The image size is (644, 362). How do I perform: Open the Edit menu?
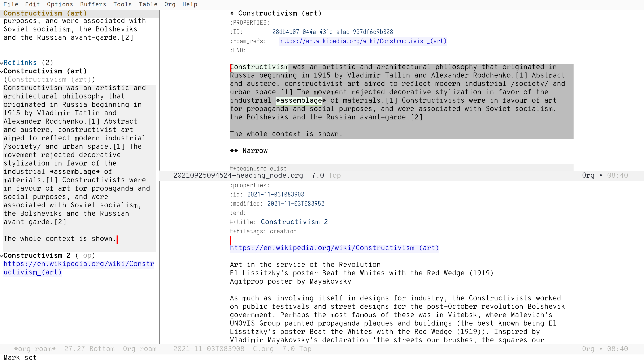32,4
